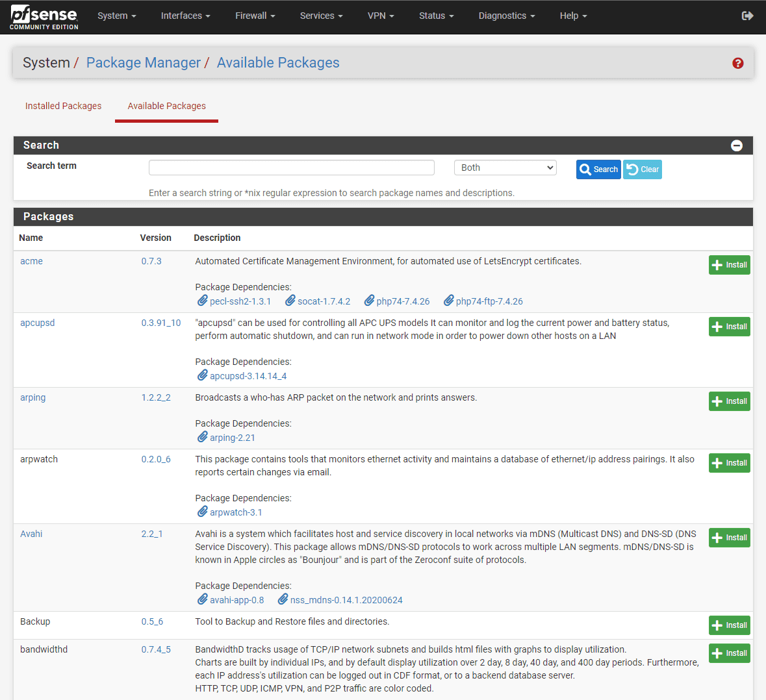Collapse the Search panel with the minus icon
This screenshot has height=700, width=766.
click(736, 145)
